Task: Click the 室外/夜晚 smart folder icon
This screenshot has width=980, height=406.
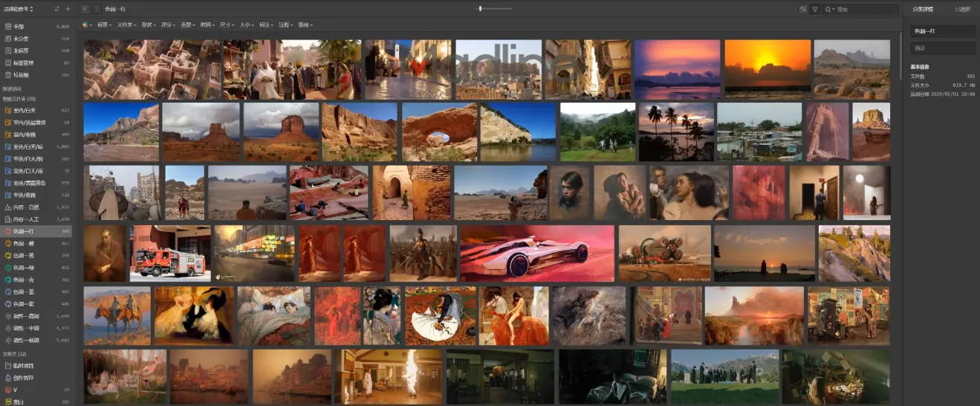Action: click(7, 195)
